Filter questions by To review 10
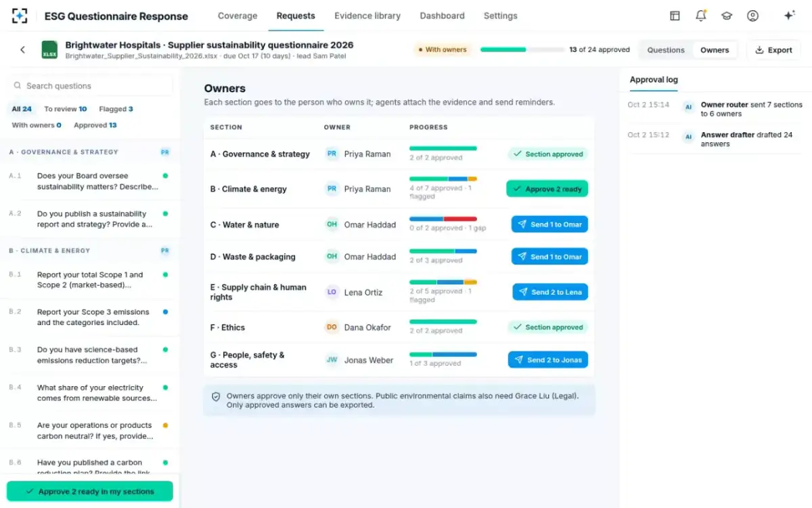 click(x=66, y=109)
